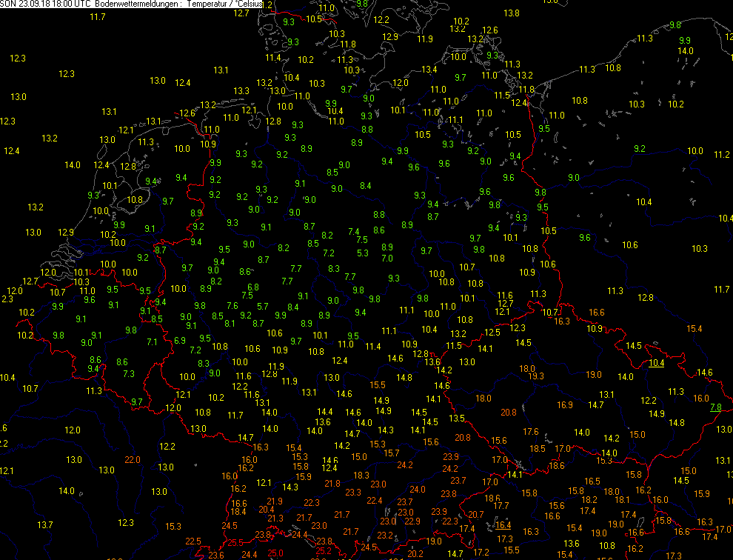Select the 7.4 temperature reading
This screenshot has height=560, width=733.
354,232
